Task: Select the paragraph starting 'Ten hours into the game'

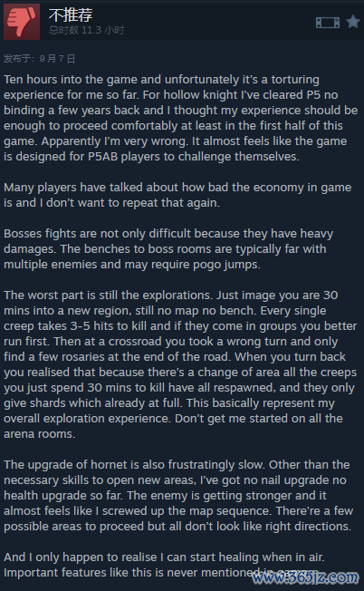Action: click(181, 118)
